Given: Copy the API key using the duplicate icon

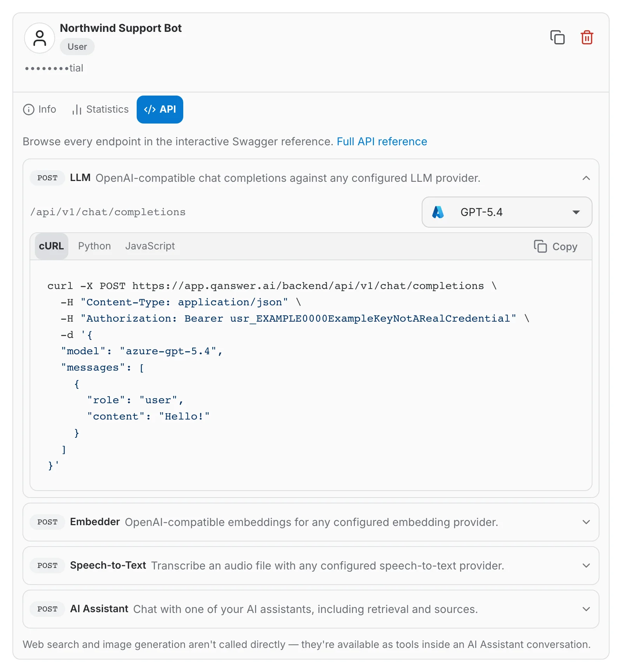Looking at the screenshot, I should click(557, 37).
